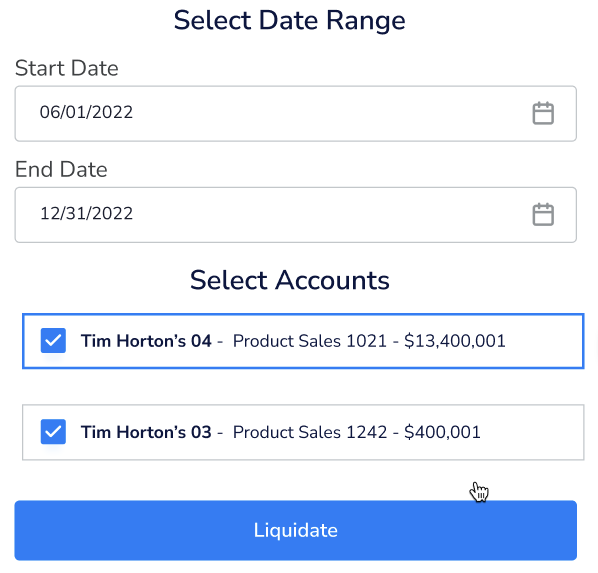This screenshot has width=598, height=573.
Task: Focus the End Date input field
Action: click(296, 215)
